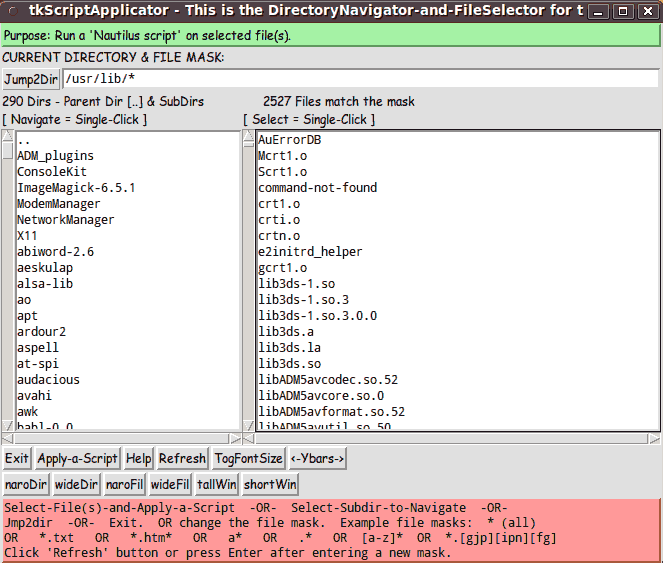Open the Help button
Screen dimensions: 663x563
(x=138, y=459)
